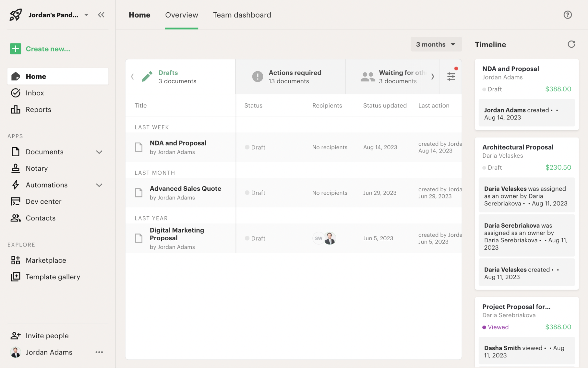
Task: Collapse the sidebar with double chevron
Action: point(101,15)
